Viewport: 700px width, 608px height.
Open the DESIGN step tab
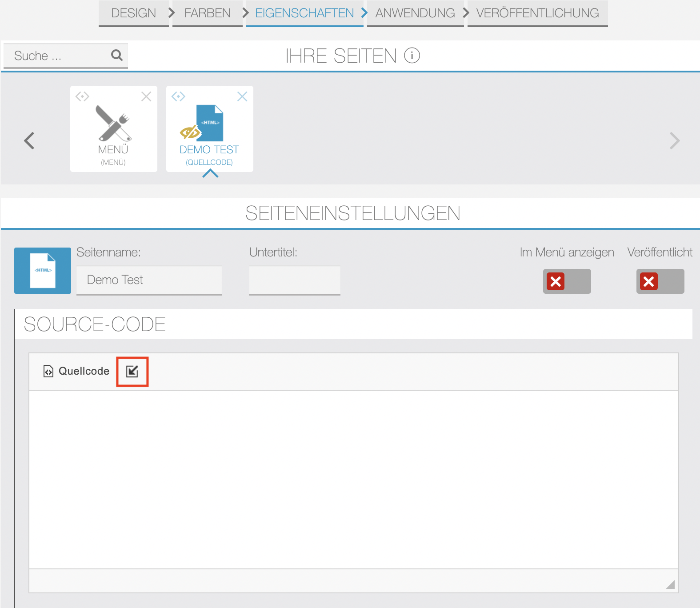point(133,13)
